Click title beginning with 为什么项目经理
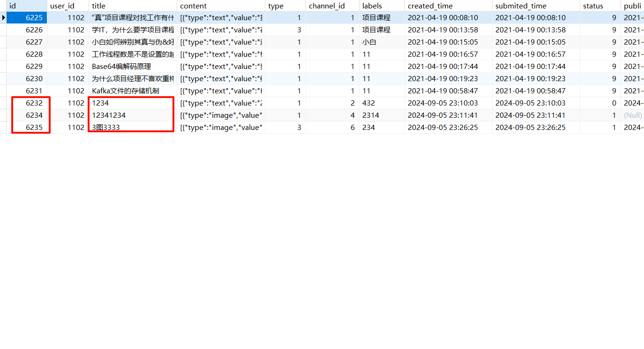 [x=133, y=79]
